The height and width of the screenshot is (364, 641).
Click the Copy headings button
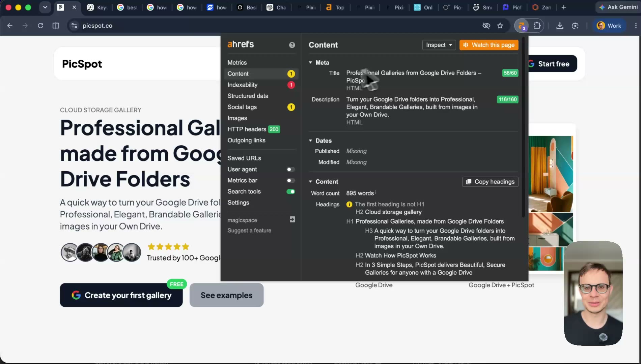tap(490, 182)
